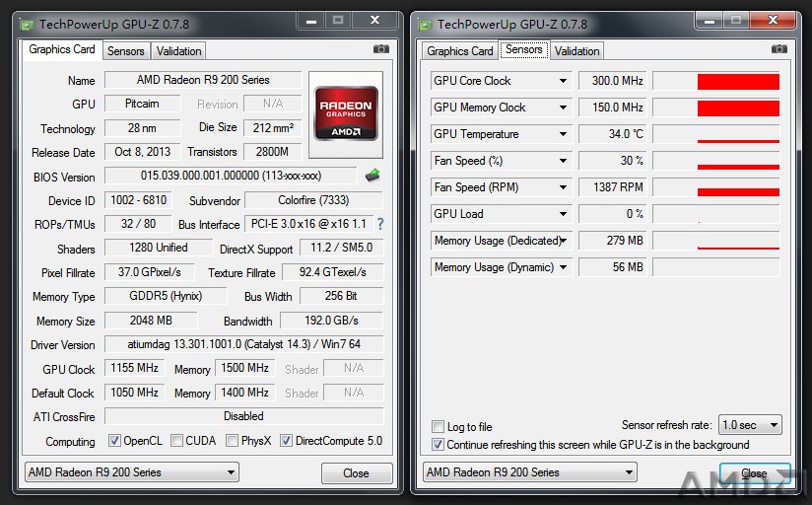Click Bandwidth value 192.0 GB/s
The image size is (812, 505).
pos(331,321)
